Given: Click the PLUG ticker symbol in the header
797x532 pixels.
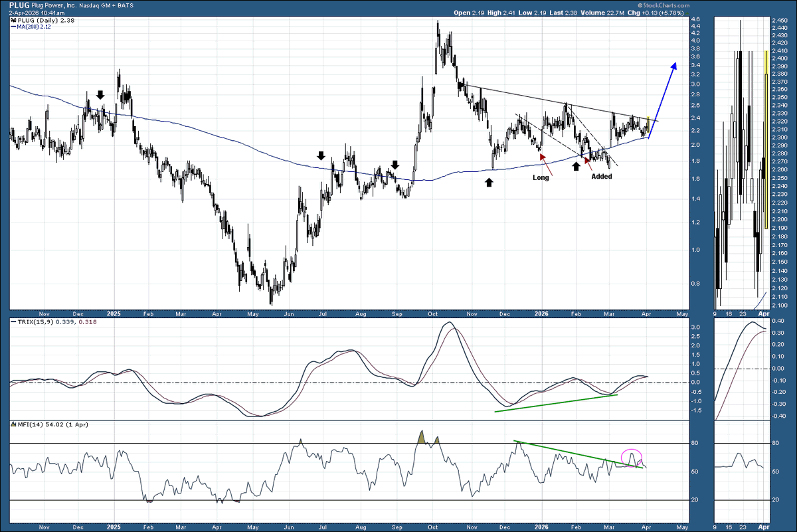Looking at the screenshot, I should (x=21, y=4).
